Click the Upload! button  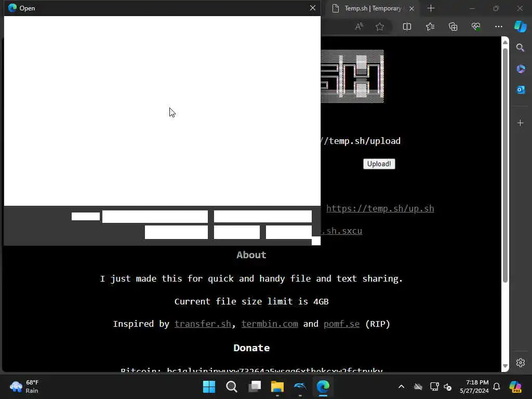pos(379,164)
